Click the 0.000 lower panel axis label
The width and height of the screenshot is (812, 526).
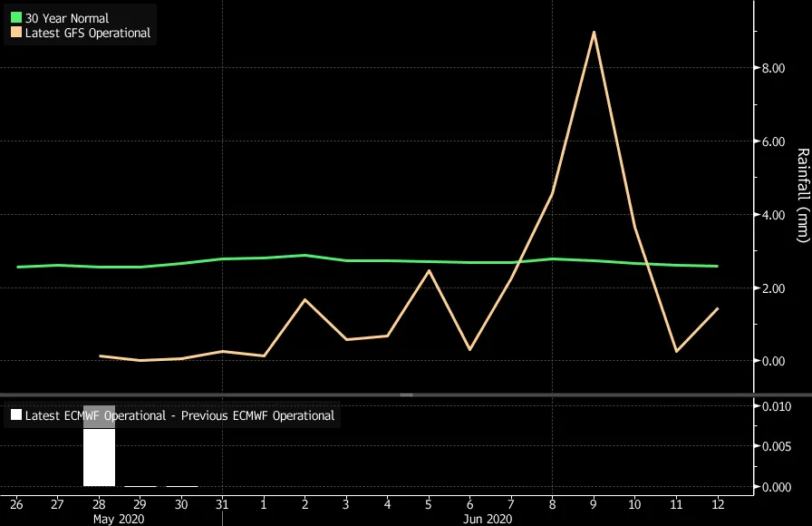click(x=777, y=487)
